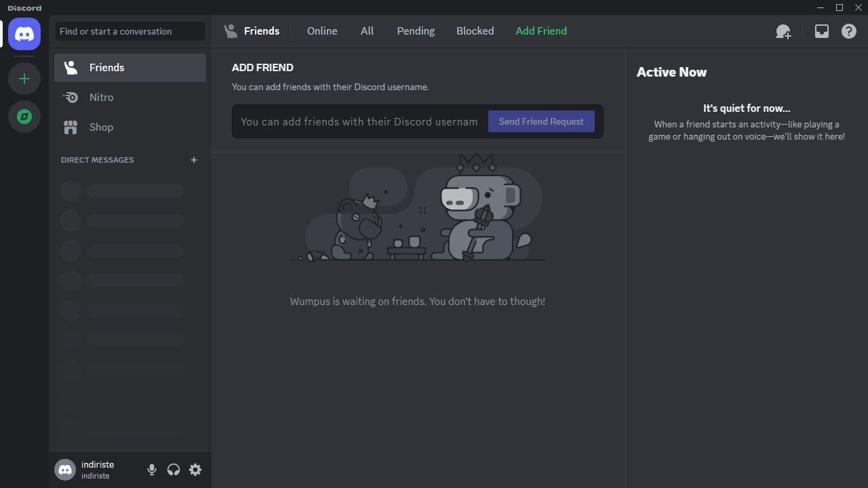Screen dimensions: 868x488
Task: Click the Shop storefront icon
Action: coord(71,127)
